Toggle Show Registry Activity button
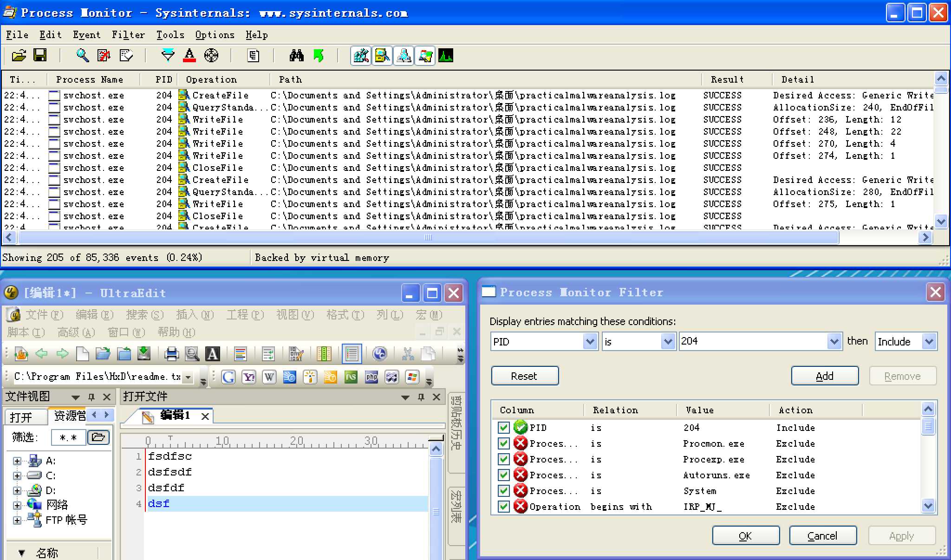Screen dimensions: 951x560 (x=361, y=56)
